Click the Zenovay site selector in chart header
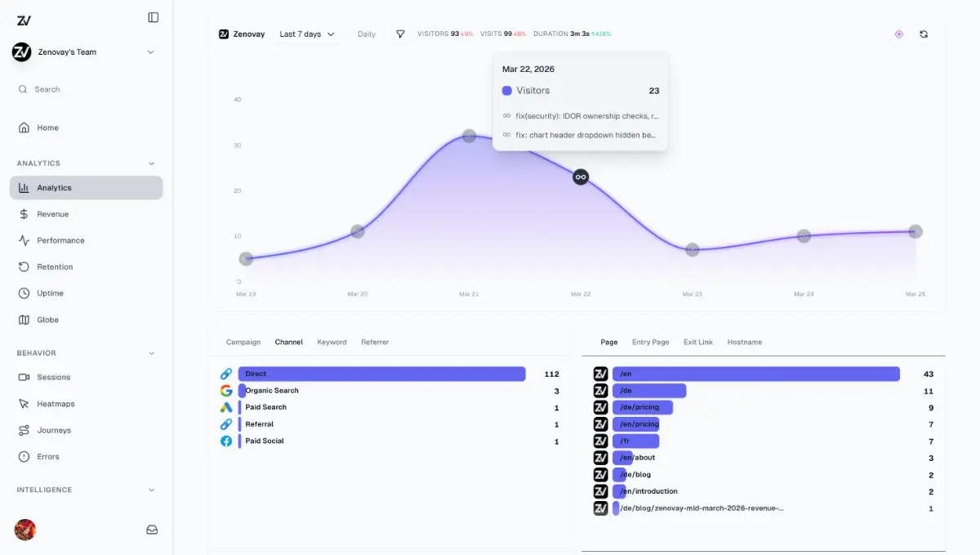Screen dimensions: 980x555 [x=242, y=34]
